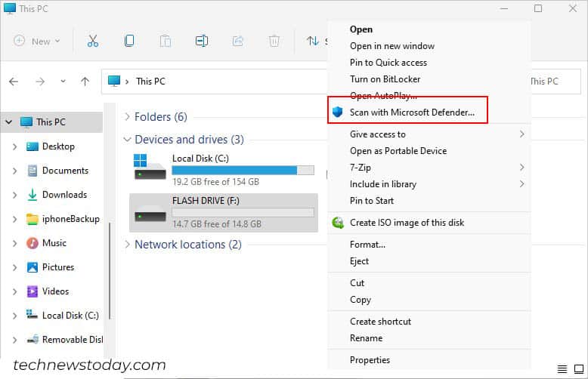Click the Share toolbar icon
The image size is (588, 379).
coord(238,41)
